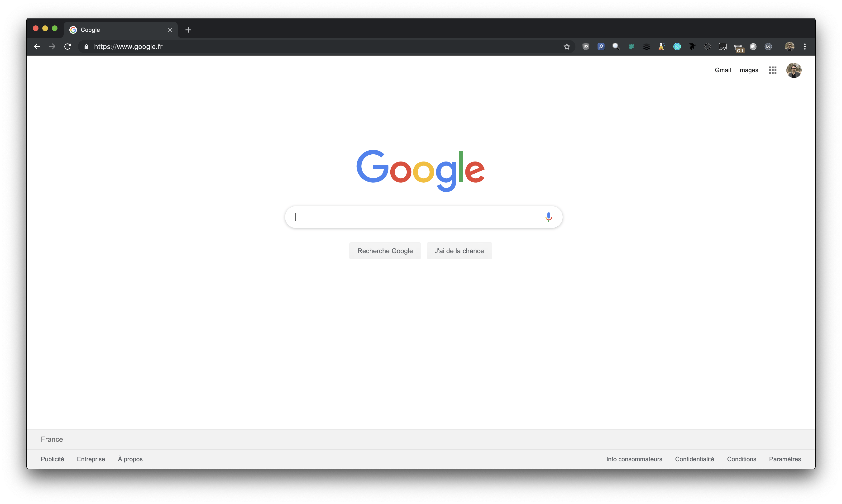Click the voice search microphone icon
Image resolution: width=842 pixels, height=504 pixels.
point(549,217)
